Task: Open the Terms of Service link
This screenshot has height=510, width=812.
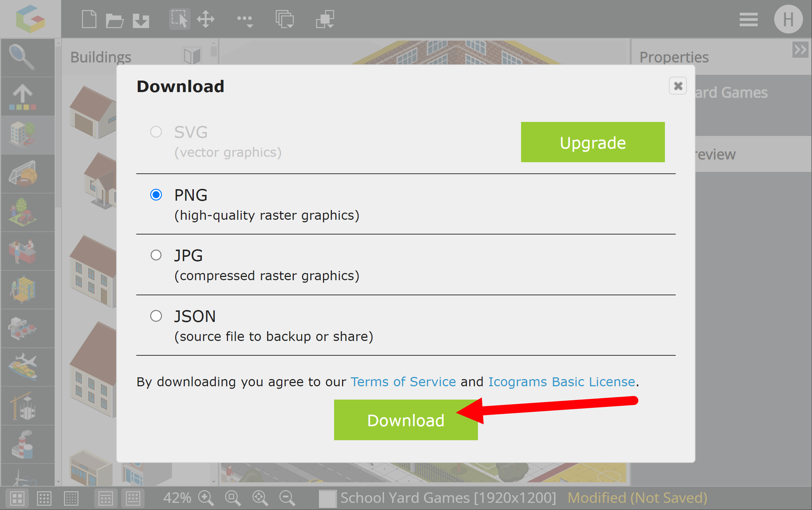Action: coord(403,382)
